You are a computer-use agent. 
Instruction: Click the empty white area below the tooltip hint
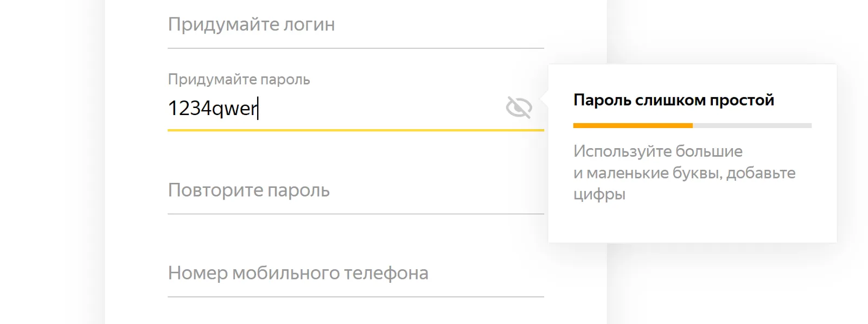692,223
